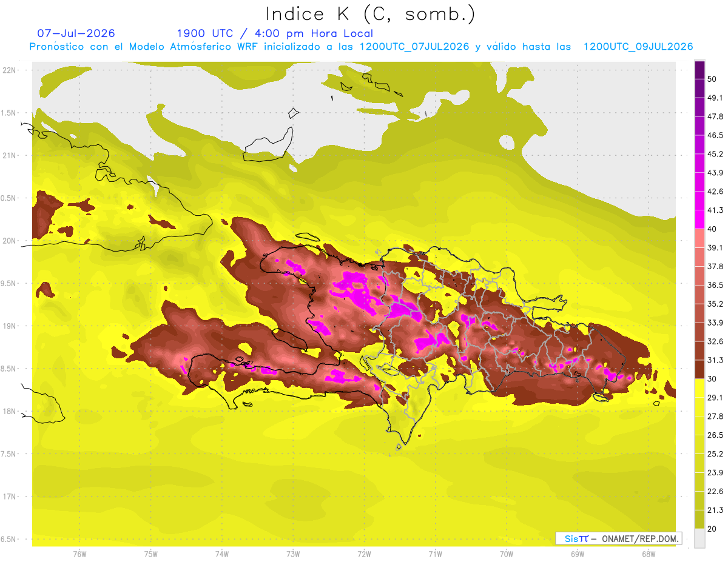
Task: Click the validity stamp '1200UTC_09JUL2026'
Action: tap(638, 47)
